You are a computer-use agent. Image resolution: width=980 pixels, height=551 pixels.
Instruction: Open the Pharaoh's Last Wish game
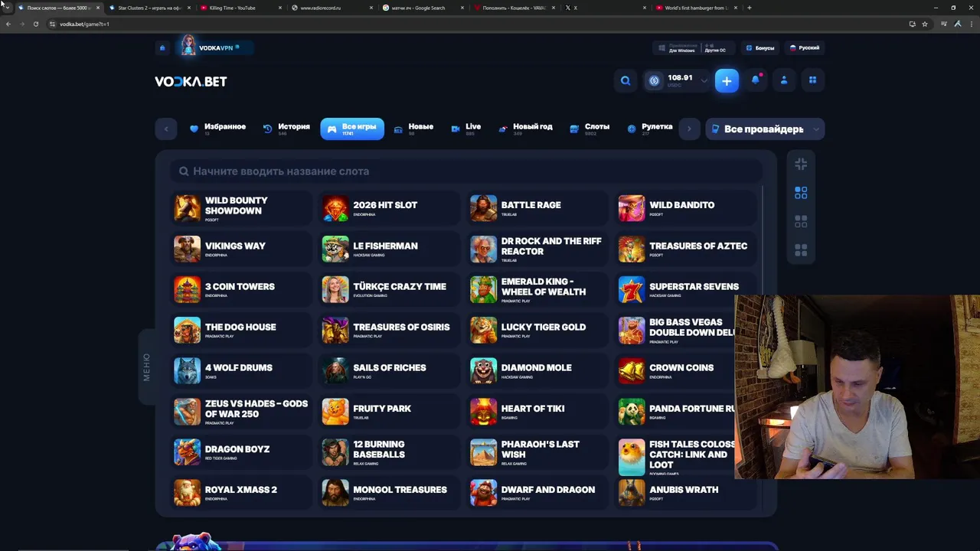pyautogui.click(x=537, y=452)
